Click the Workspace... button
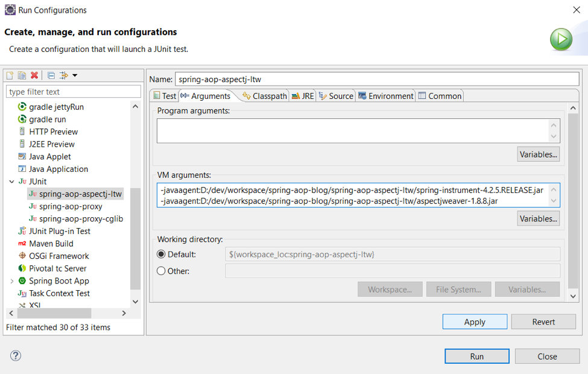The image size is (588, 374). [390, 289]
